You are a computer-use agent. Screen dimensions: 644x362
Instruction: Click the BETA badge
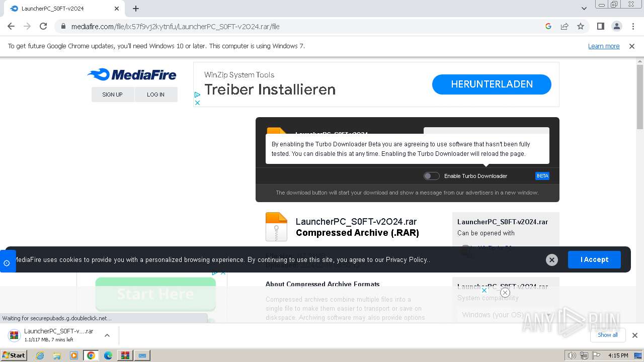(x=542, y=176)
